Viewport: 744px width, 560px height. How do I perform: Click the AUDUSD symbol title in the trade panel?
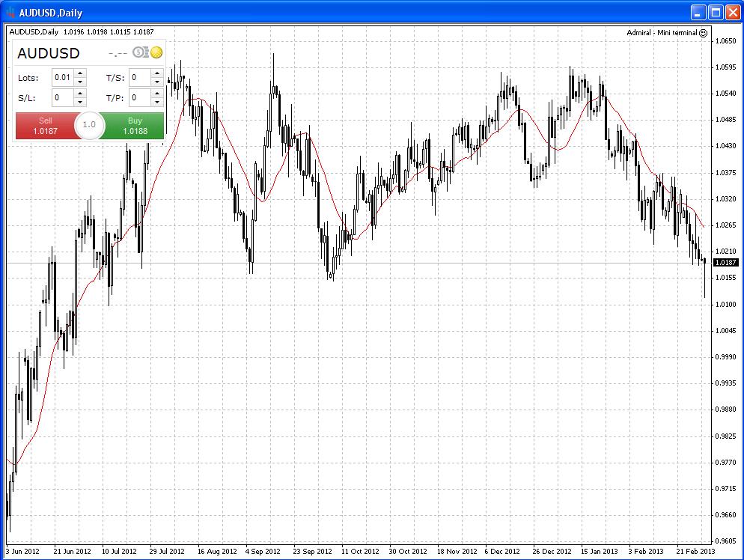click(x=49, y=53)
